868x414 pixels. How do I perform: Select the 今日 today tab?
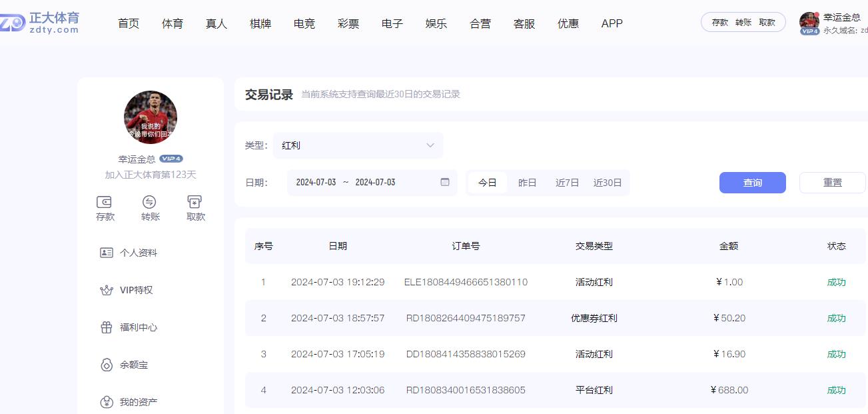coord(487,182)
